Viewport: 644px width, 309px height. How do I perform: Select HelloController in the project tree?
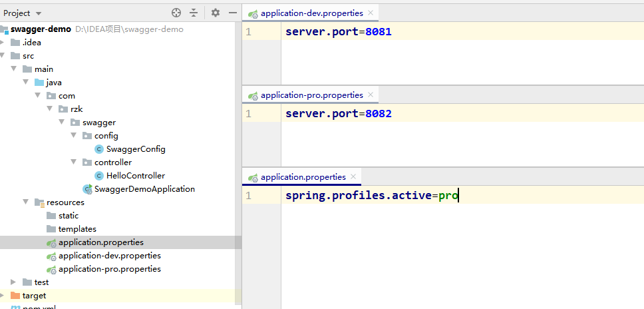(x=136, y=175)
